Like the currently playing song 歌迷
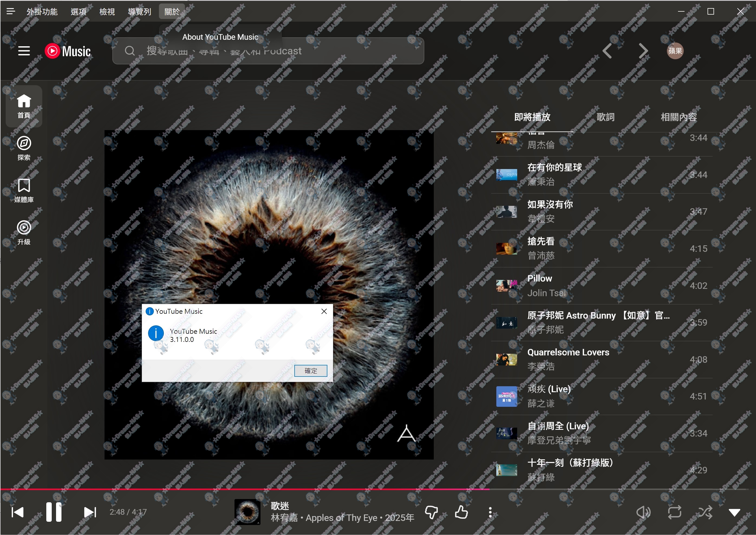This screenshot has height=535, width=756. coord(461,512)
